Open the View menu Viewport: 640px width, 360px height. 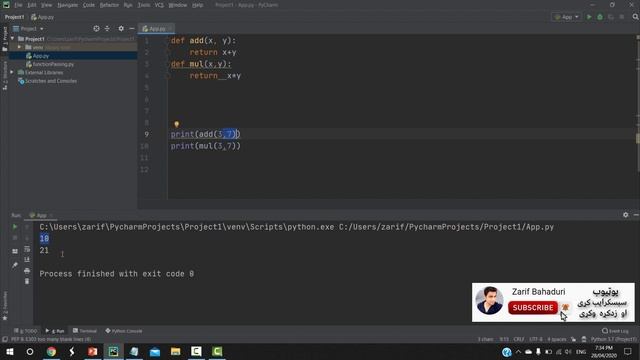pyautogui.click(x=46, y=5)
